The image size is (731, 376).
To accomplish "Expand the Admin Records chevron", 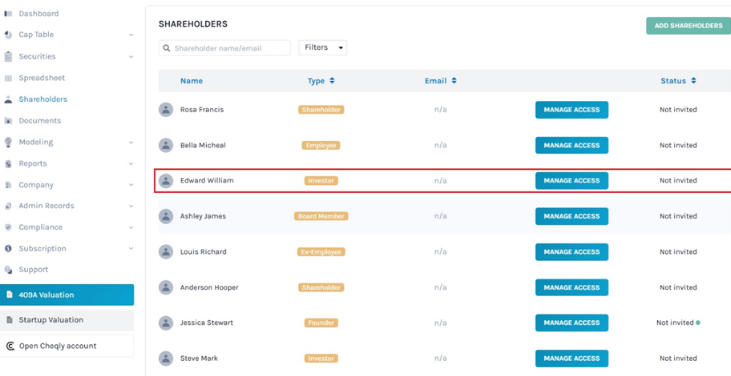I will click(131, 206).
